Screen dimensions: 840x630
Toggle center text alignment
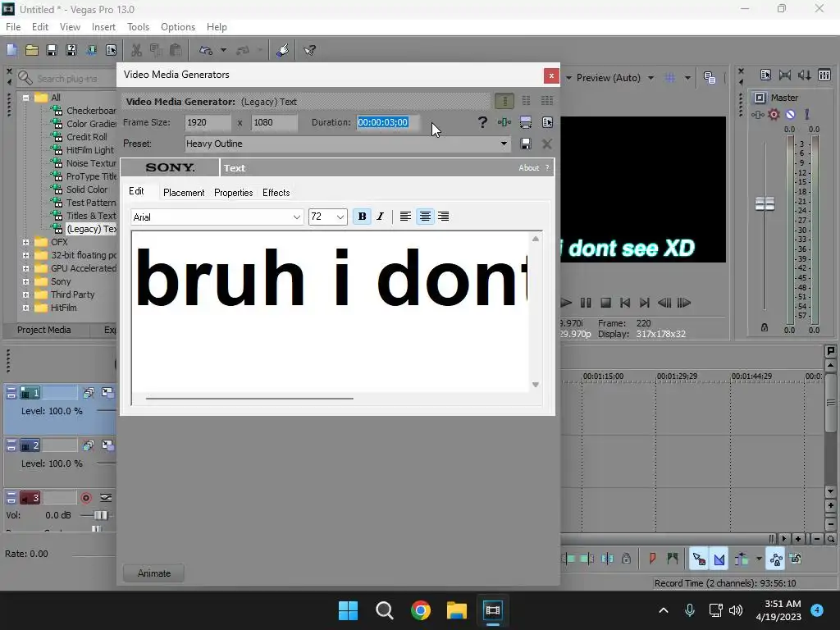425,217
